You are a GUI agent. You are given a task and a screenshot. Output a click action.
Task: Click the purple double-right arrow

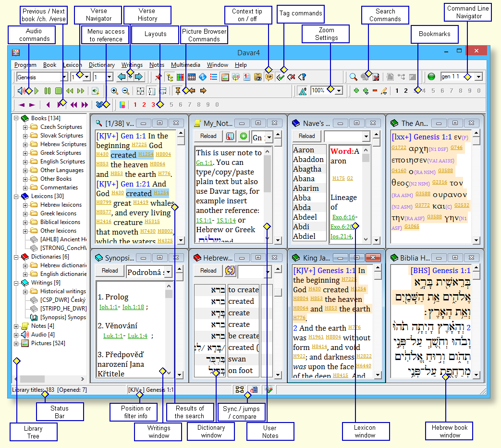pos(85,105)
